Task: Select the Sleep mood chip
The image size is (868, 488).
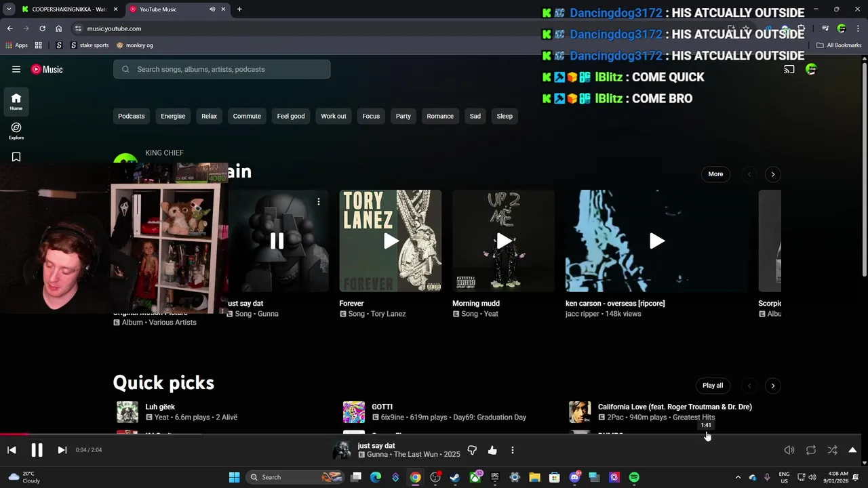Action: 505,116
